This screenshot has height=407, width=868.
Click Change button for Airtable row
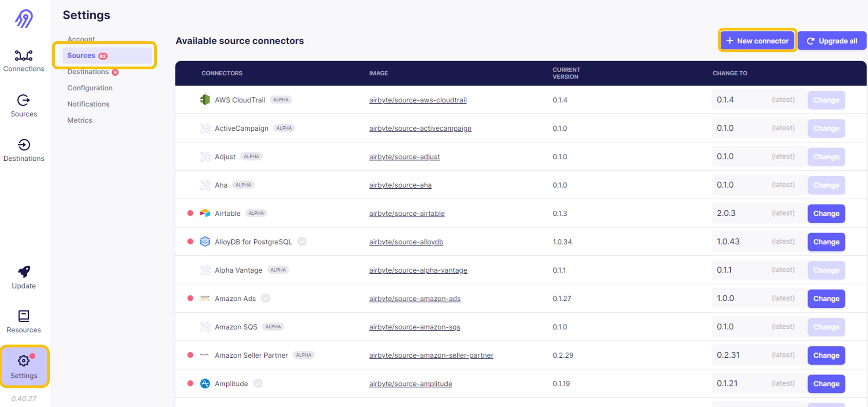[826, 214]
